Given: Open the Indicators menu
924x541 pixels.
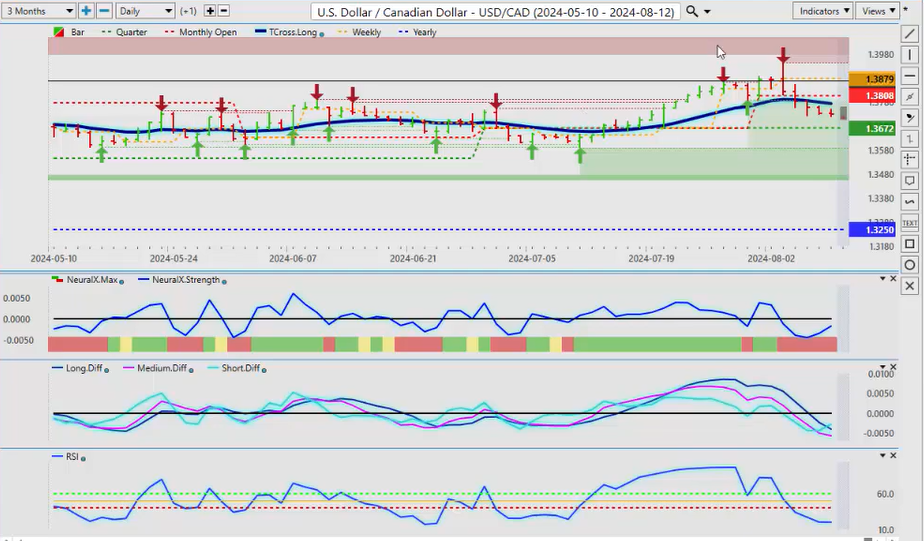Looking at the screenshot, I should click(824, 11).
